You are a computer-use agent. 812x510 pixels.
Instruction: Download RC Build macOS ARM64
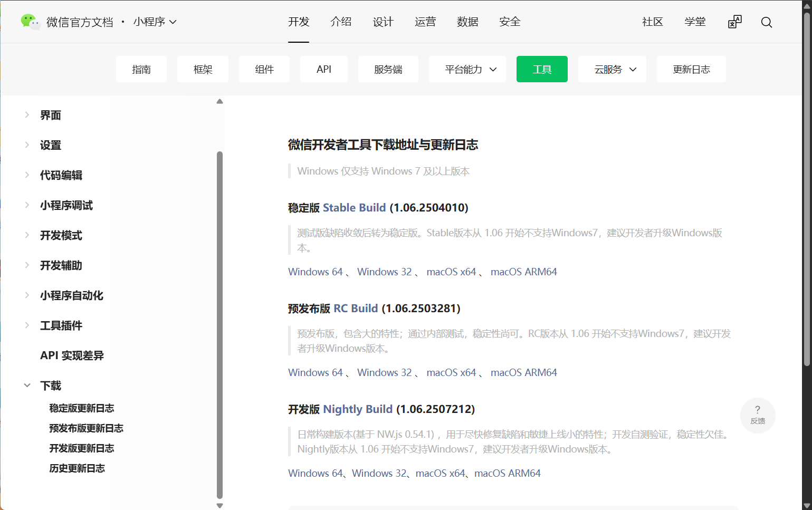pyautogui.click(x=524, y=372)
